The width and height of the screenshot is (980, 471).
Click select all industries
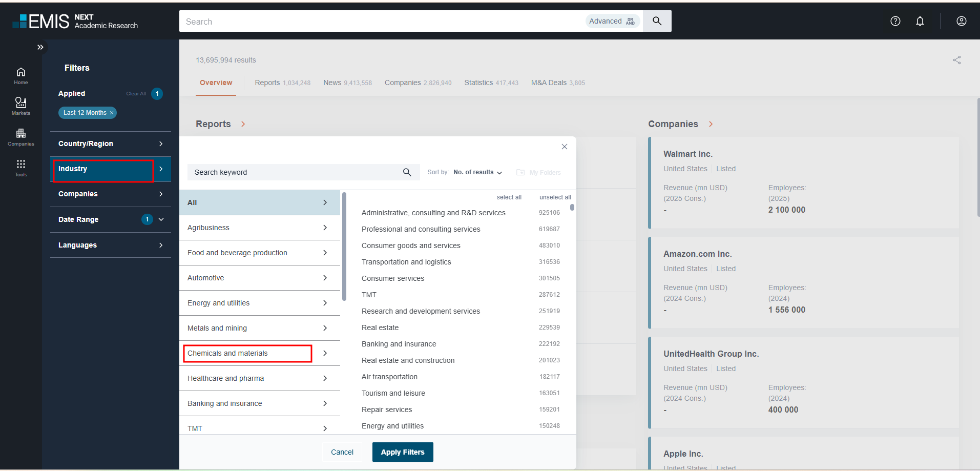coord(509,197)
